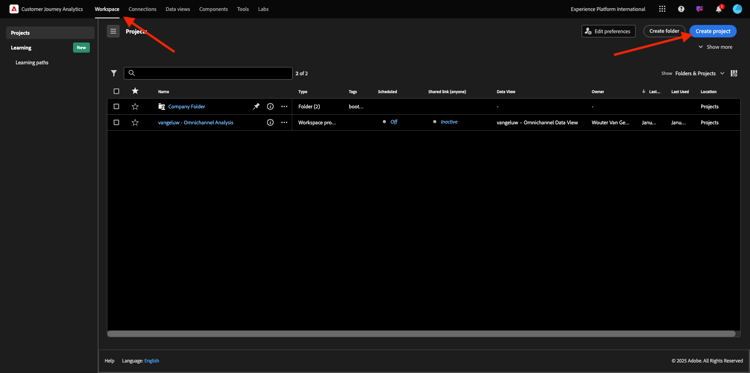Open the vangeluw - Omnichannel Analysis link
The height and width of the screenshot is (373, 750).
[x=196, y=122]
